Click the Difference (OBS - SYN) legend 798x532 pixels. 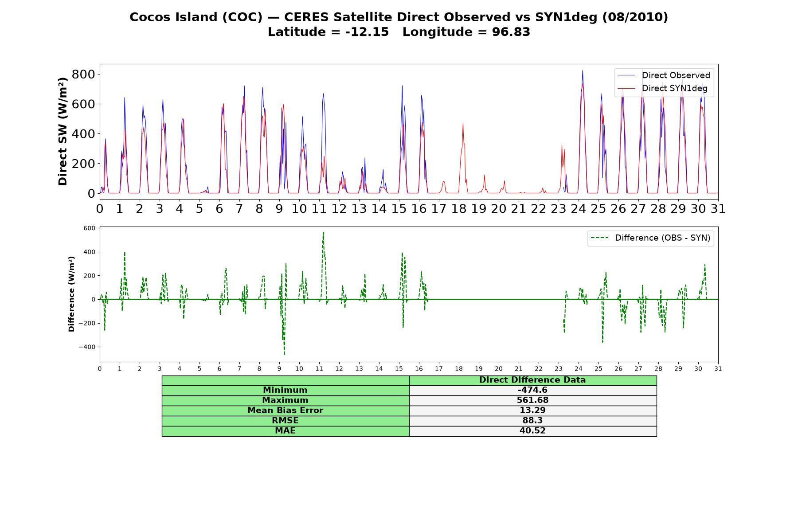point(651,238)
